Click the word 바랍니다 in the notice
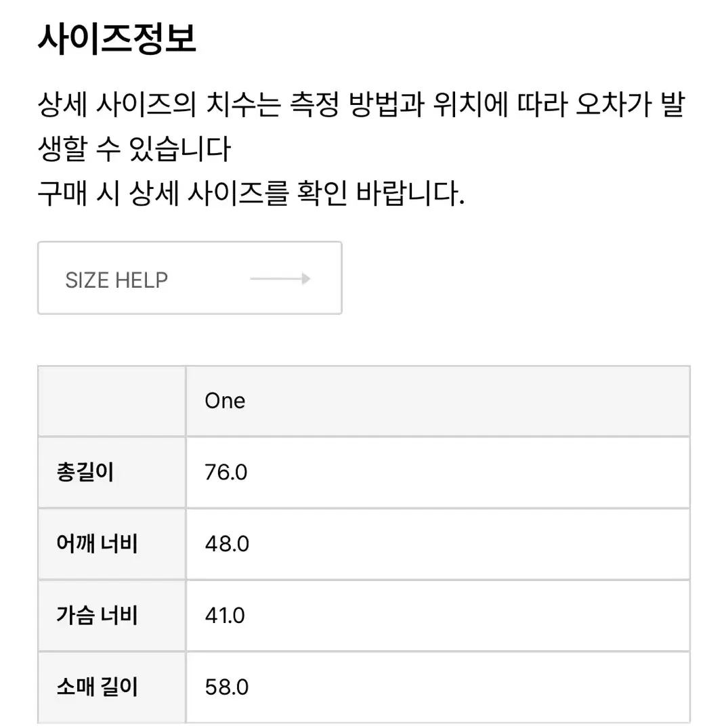728x728 pixels. tap(410, 193)
